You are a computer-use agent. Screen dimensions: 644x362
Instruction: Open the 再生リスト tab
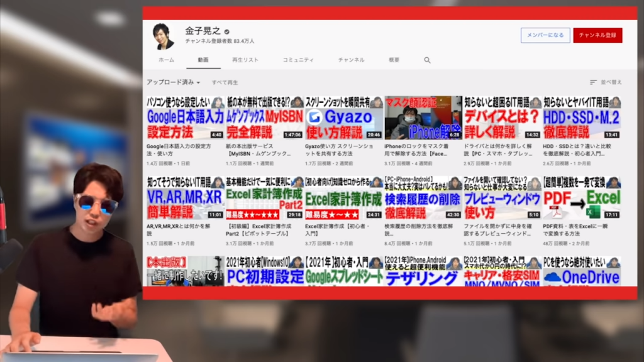point(245,60)
